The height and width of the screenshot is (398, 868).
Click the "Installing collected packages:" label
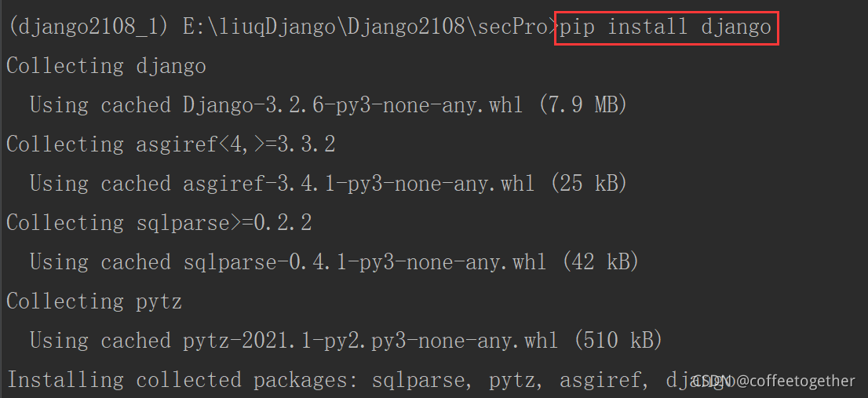click(x=182, y=381)
